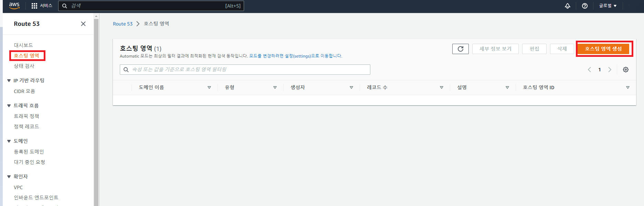The height and width of the screenshot is (206, 644).
Task: Click the 세부 정보 보기 button
Action: click(x=495, y=49)
